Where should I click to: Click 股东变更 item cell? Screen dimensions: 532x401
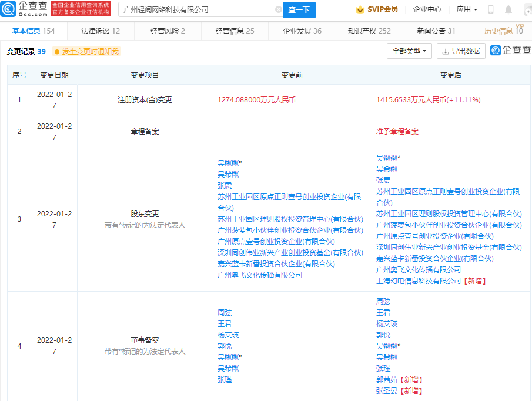click(x=145, y=219)
